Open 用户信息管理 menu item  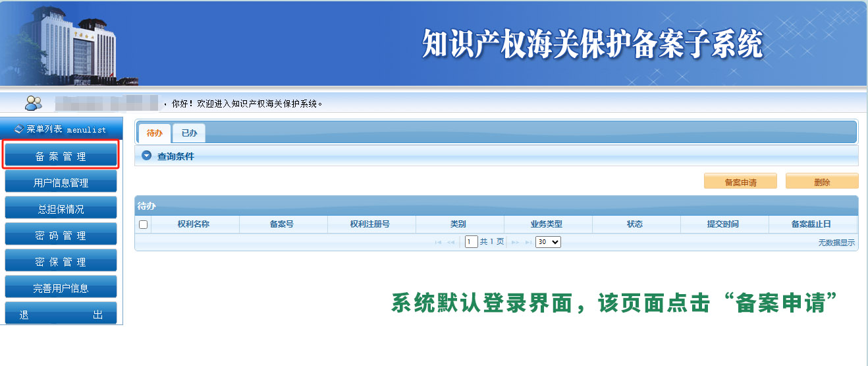pos(61,183)
